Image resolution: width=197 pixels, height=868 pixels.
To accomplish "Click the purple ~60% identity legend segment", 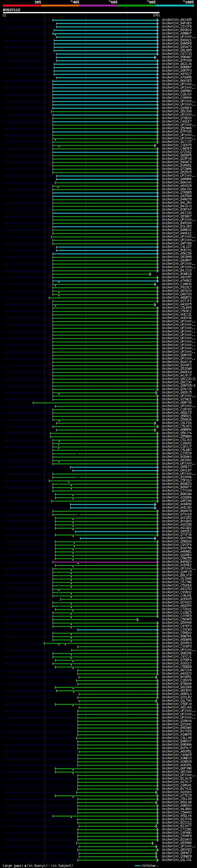I will pos(98,6).
